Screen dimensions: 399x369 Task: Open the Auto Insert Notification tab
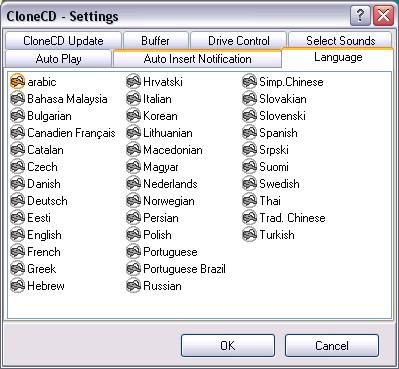tap(197, 59)
